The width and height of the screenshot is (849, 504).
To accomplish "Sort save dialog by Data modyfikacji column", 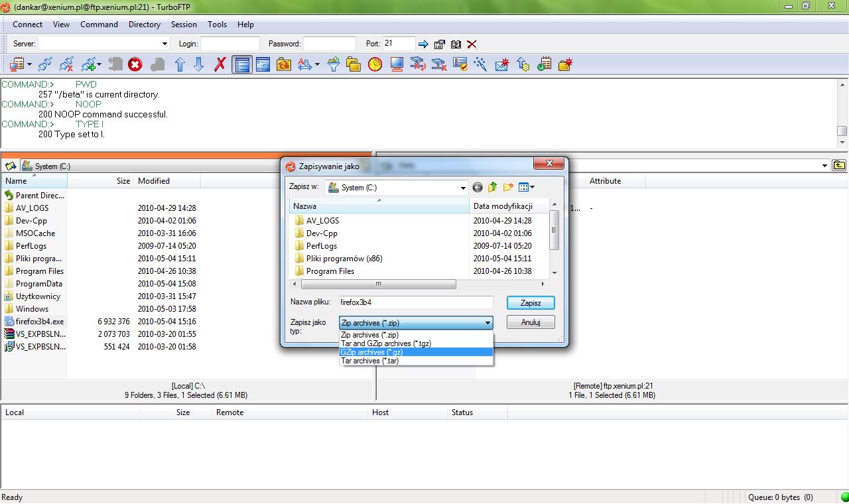I will 509,206.
